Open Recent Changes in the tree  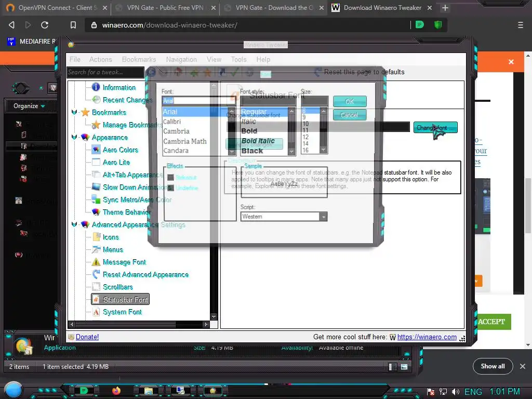click(x=127, y=100)
